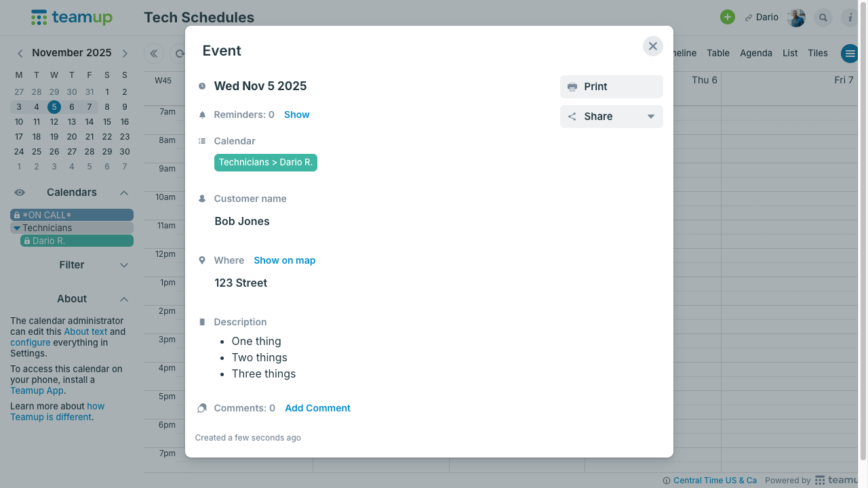Go to next month arrow
The width and height of the screenshot is (868, 488).
tap(125, 53)
